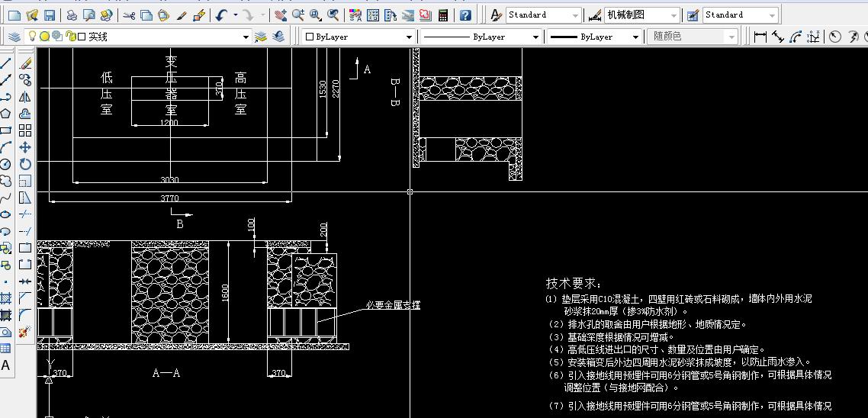
Task: Activate the Pan realtime hand tool
Action: (x=279, y=15)
